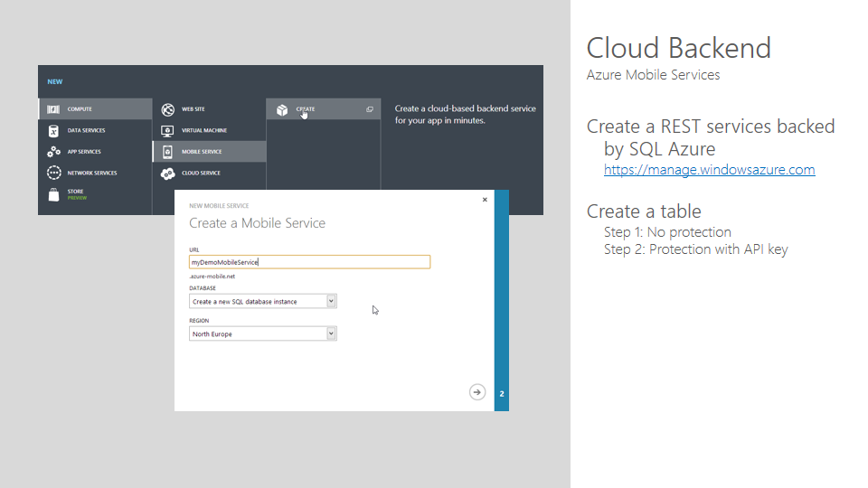Click the 'Create a Mobile Service' heading

pyautogui.click(x=258, y=223)
